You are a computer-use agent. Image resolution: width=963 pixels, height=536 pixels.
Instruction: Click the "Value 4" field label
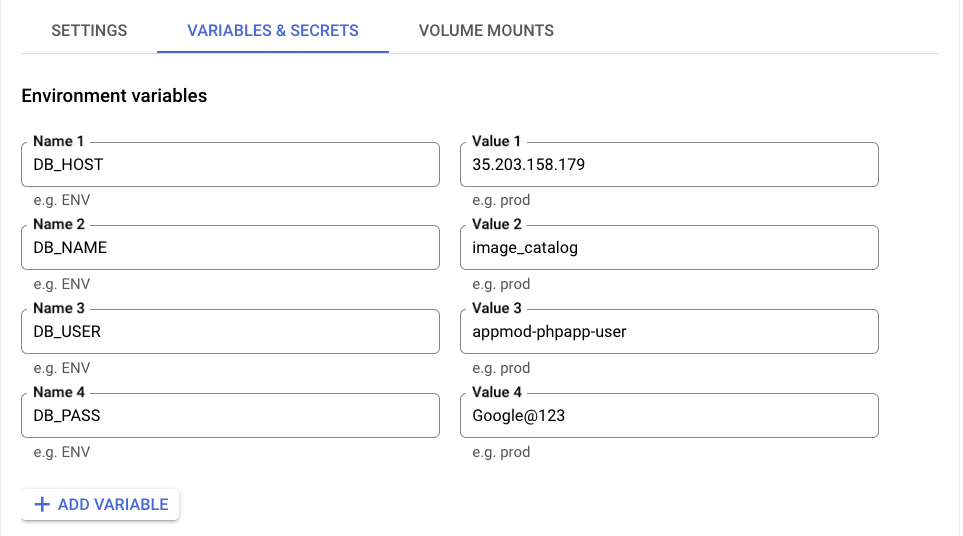497,392
